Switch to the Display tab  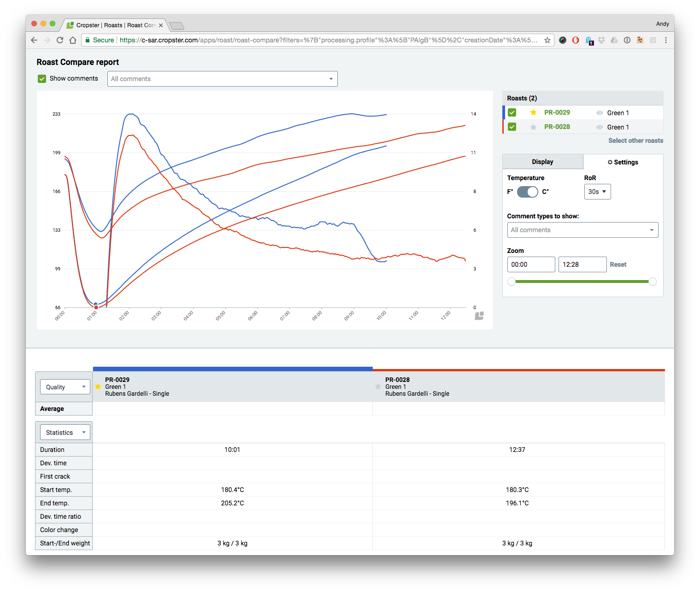click(x=542, y=162)
